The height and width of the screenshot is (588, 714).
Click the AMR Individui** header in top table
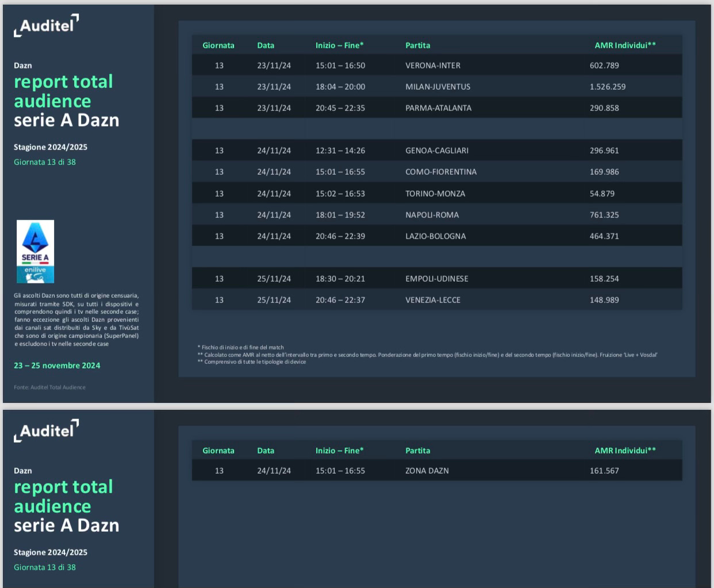coord(625,45)
